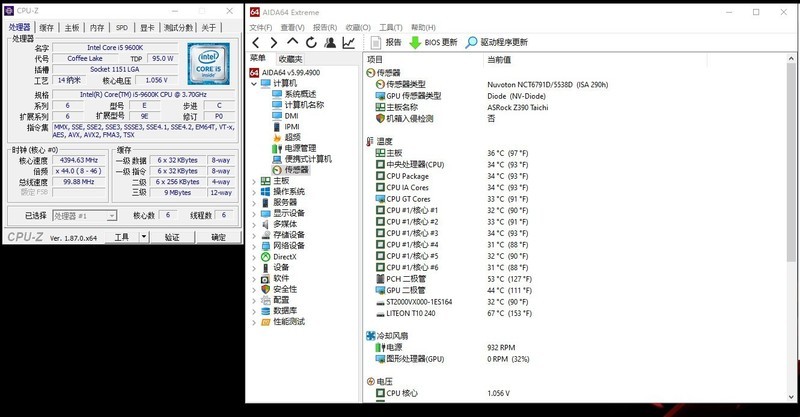
Task: Click the 性能测试 benchmark icon
Action: click(x=265, y=322)
